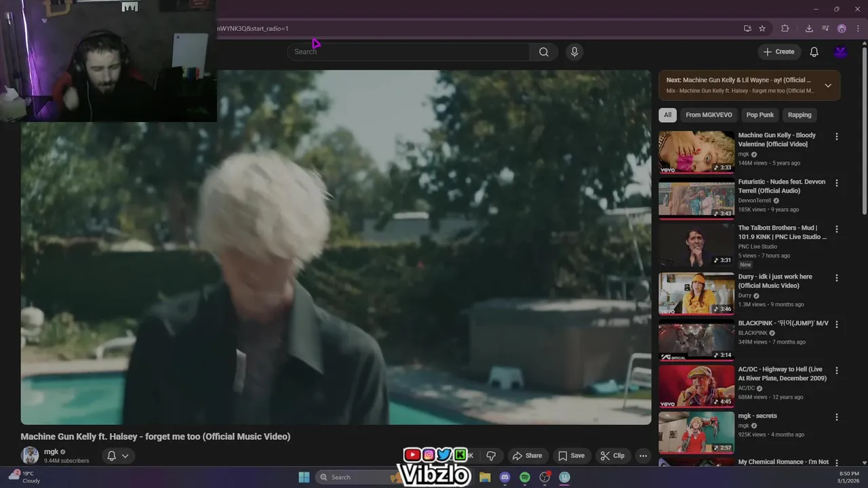The image size is (868, 488).
Task: Select the From MGKVEVO filter chip
Action: pos(709,115)
